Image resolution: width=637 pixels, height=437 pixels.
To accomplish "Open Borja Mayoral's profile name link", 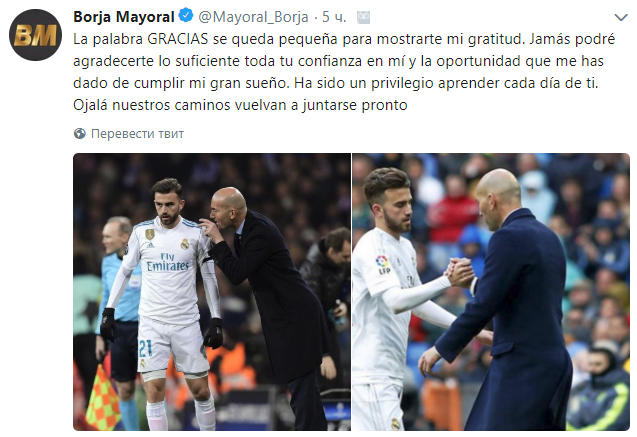I will [124, 17].
